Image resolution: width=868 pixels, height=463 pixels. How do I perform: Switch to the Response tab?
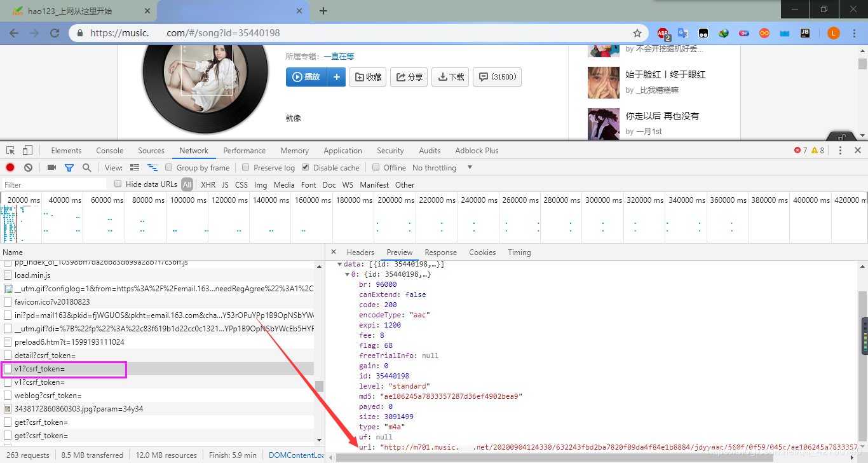coord(441,252)
